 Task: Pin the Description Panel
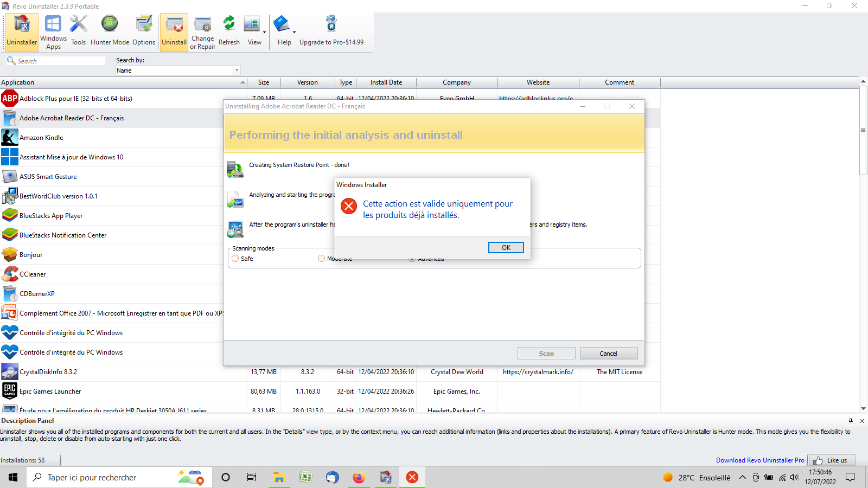pyautogui.click(x=851, y=421)
